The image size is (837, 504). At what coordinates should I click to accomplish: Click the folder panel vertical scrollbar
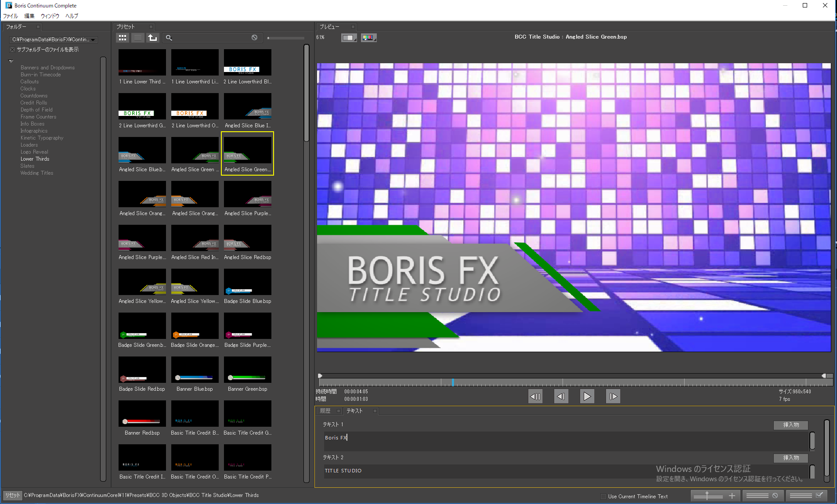click(103, 269)
